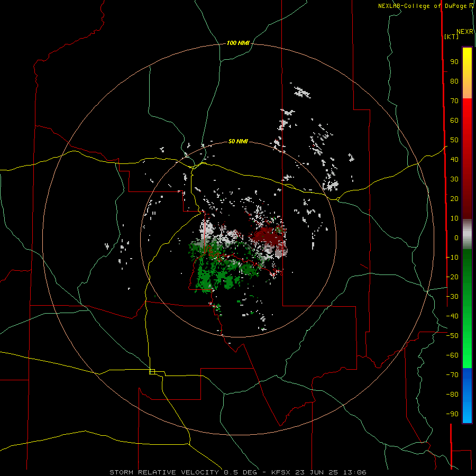This screenshot has width=476, height=476.
Task: Select the green segment of the velocity color bar
Action: 467,308
